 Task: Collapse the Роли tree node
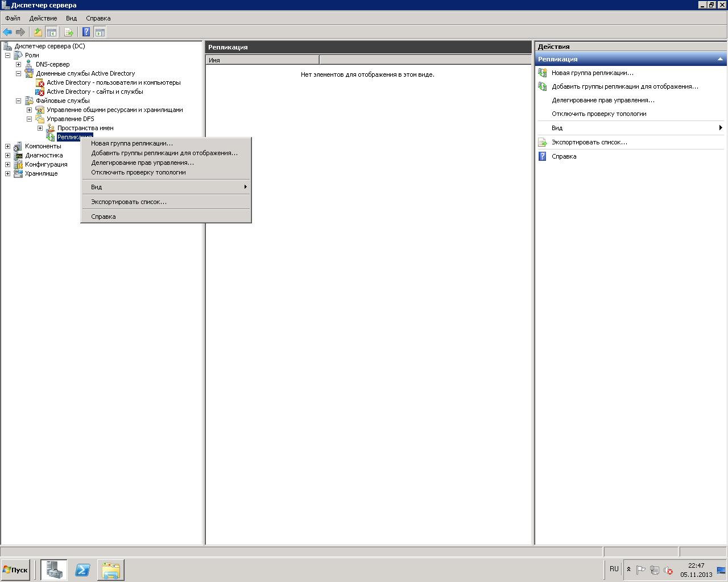(x=8, y=55)
